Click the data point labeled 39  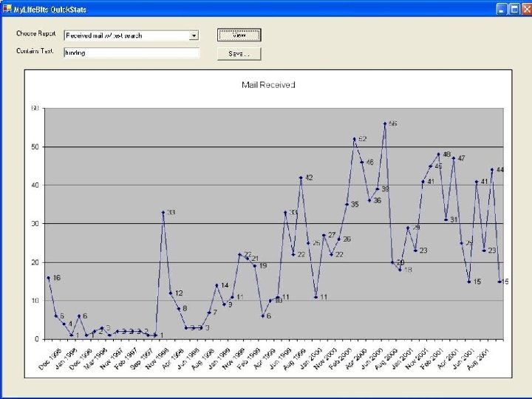tap(378, 189)
